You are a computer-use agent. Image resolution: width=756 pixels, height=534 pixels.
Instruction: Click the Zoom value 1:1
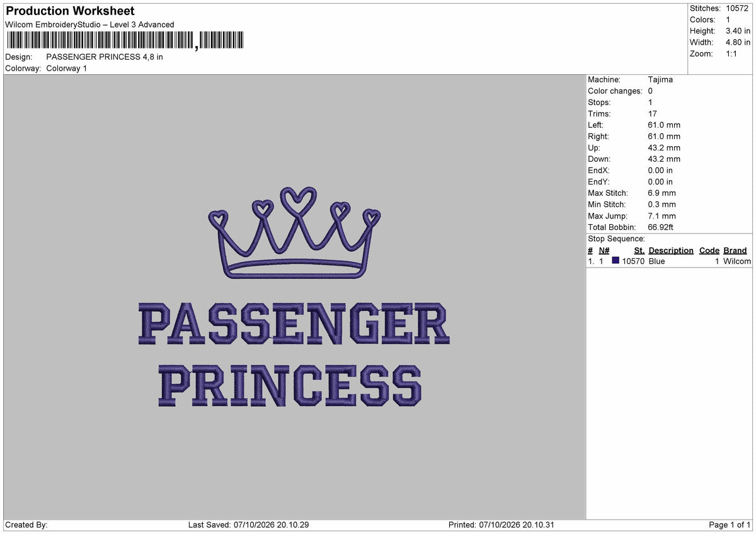click(731, 54)
